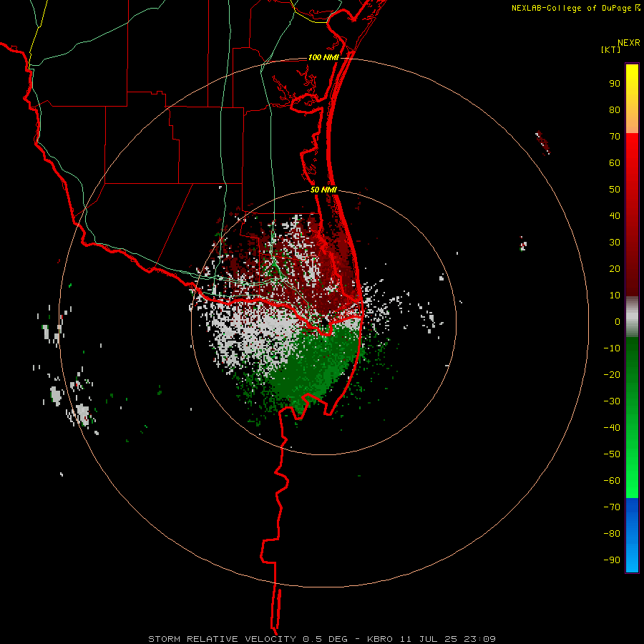Click the 70 knot scale label
Screen dimensions: 644x644
(x=615, y=137)
